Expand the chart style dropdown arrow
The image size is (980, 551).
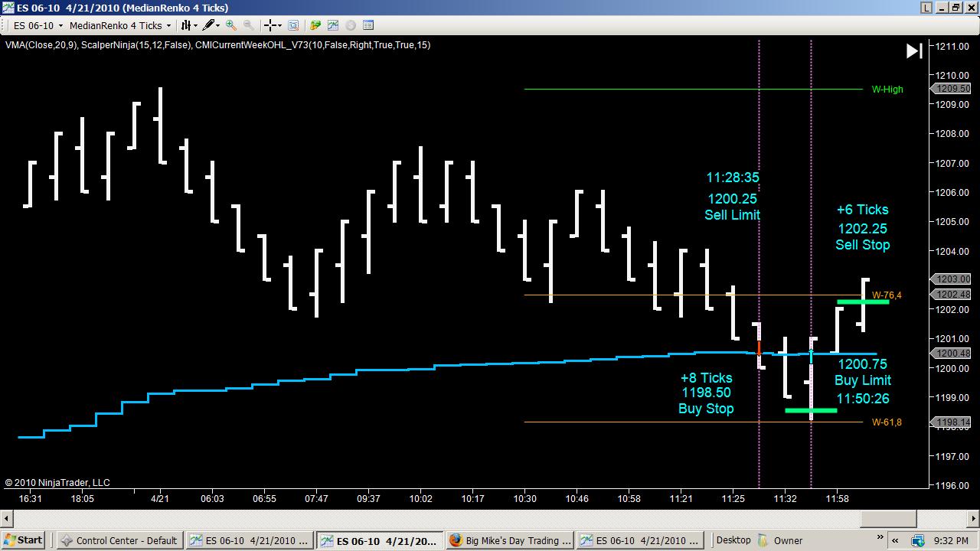(x=196, y=25)
